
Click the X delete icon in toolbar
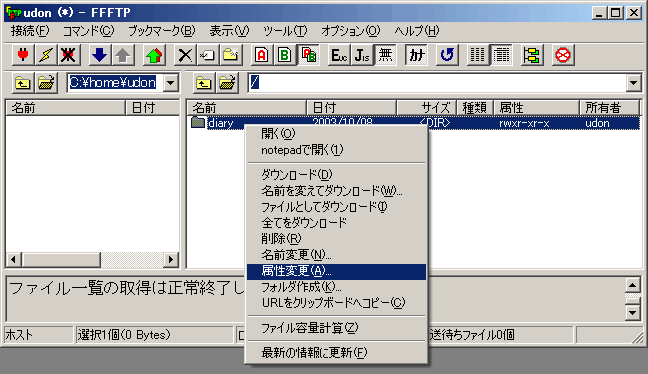pos(185,55)
